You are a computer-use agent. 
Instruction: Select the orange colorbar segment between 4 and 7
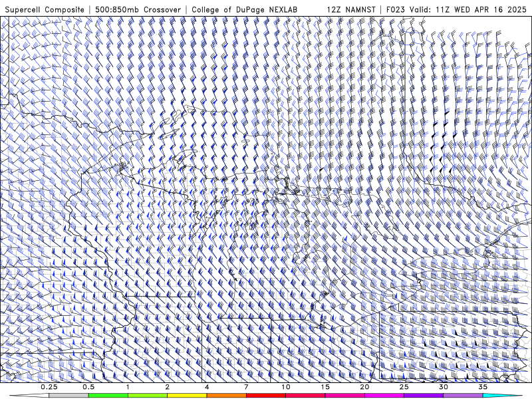[226, 396]
